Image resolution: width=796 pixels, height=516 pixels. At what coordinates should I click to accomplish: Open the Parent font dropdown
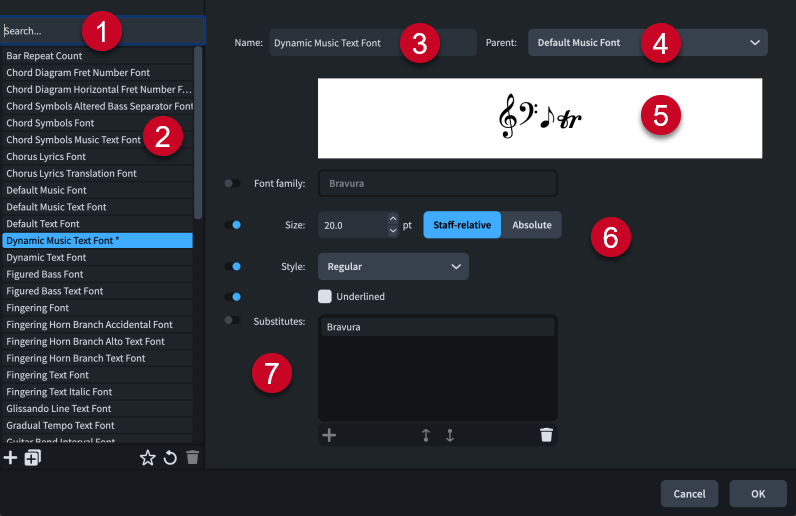648,43
